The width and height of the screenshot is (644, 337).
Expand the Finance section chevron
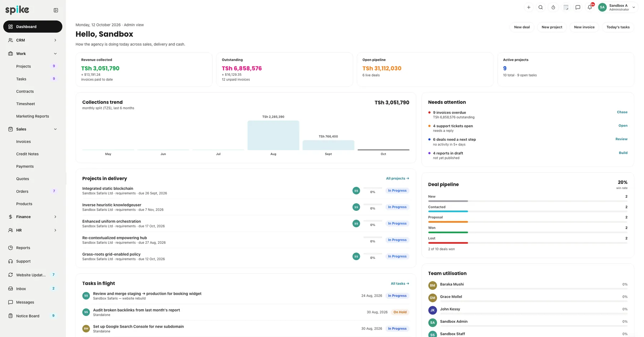[55, 217]
